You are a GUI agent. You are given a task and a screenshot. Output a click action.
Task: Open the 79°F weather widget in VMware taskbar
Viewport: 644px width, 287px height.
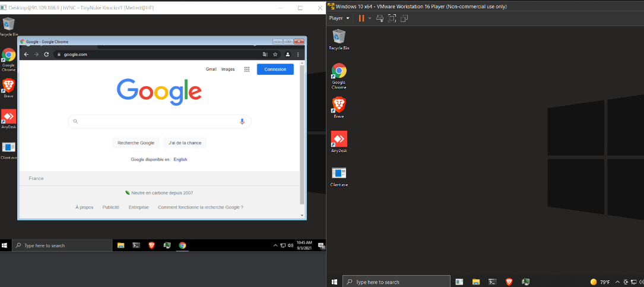pos(600,282)
